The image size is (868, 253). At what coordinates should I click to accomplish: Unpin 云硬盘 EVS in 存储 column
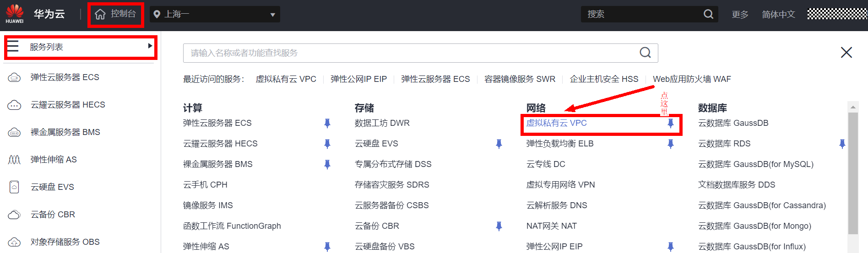[x=499, y=144]
